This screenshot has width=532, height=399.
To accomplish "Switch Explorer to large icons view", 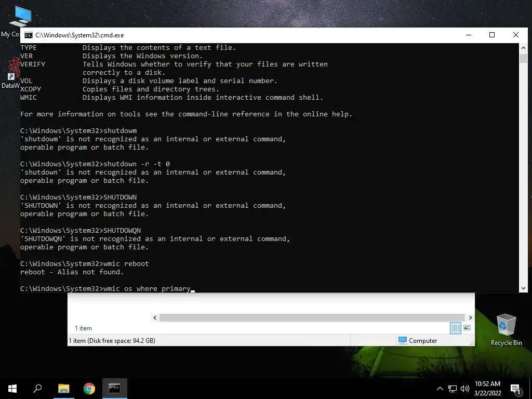I will coord(467,328).
